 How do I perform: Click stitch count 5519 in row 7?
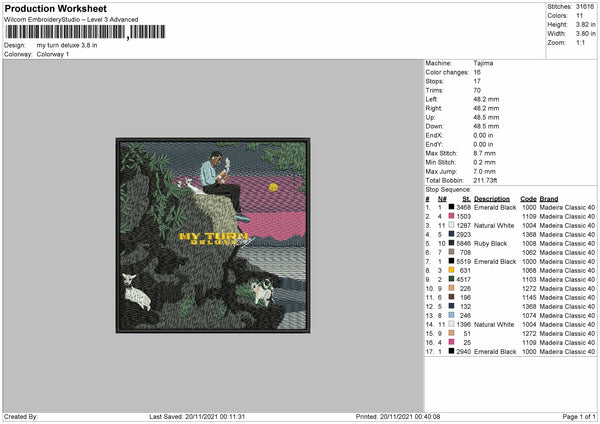tap(464, 262)
